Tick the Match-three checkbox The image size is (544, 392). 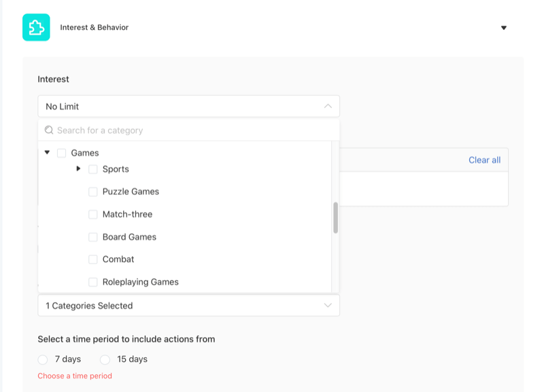[x=93, y=215]
